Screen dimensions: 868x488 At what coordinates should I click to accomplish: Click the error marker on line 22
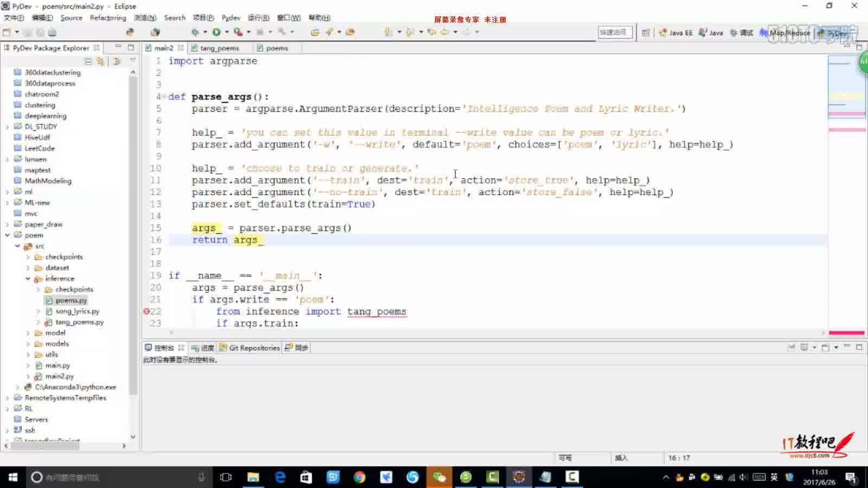(x=146, y=311)
